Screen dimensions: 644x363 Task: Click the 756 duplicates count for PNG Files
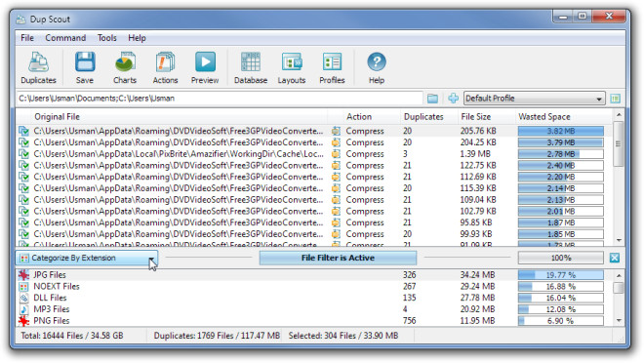coord(410,321)
